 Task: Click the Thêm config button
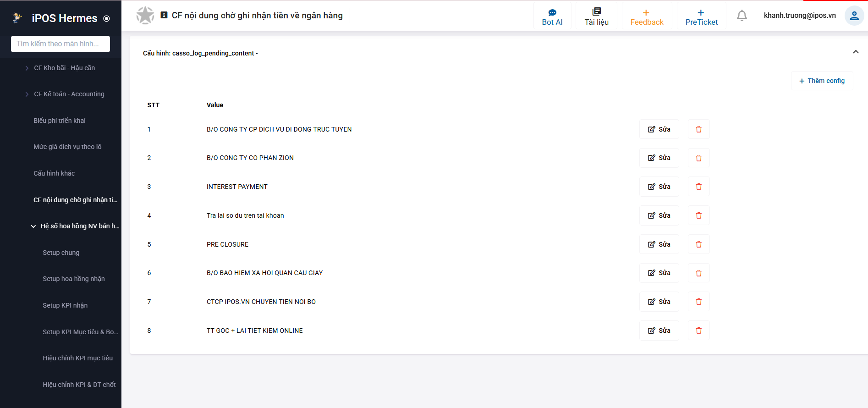(822, 81)
